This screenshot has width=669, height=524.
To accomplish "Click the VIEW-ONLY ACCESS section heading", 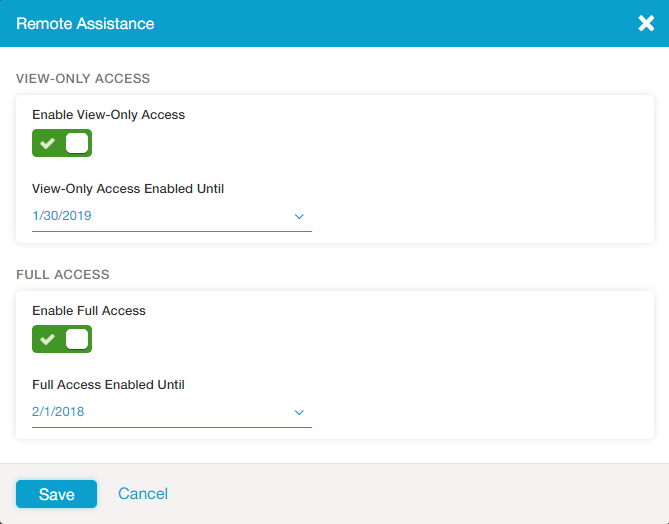I will [x=83, y=78].
